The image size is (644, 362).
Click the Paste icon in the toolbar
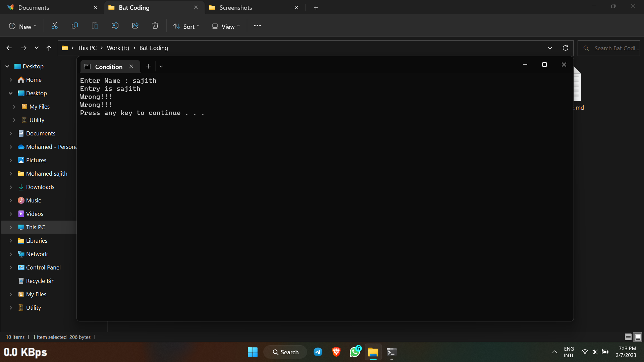pos(95,25)
